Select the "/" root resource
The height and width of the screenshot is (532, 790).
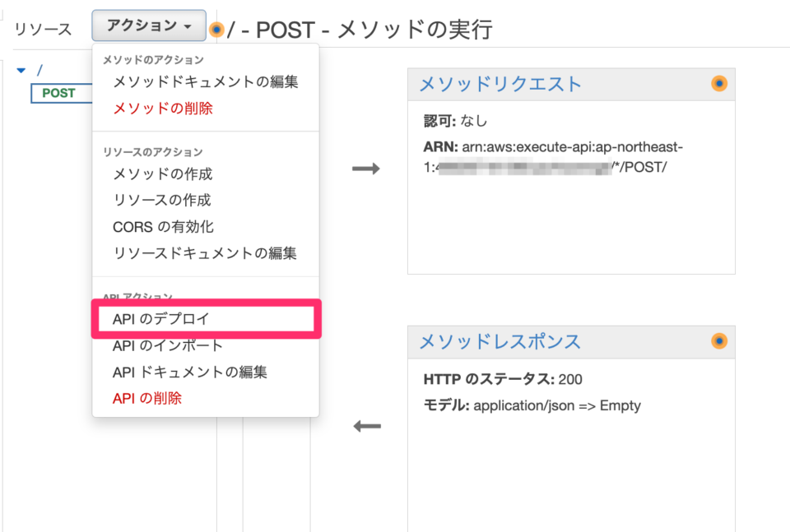[x=39, y=70]
